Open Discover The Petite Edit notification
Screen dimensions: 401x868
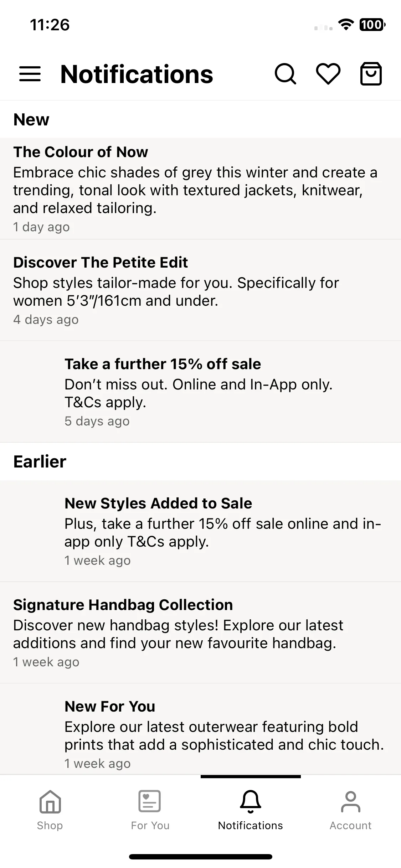point(200,290)
